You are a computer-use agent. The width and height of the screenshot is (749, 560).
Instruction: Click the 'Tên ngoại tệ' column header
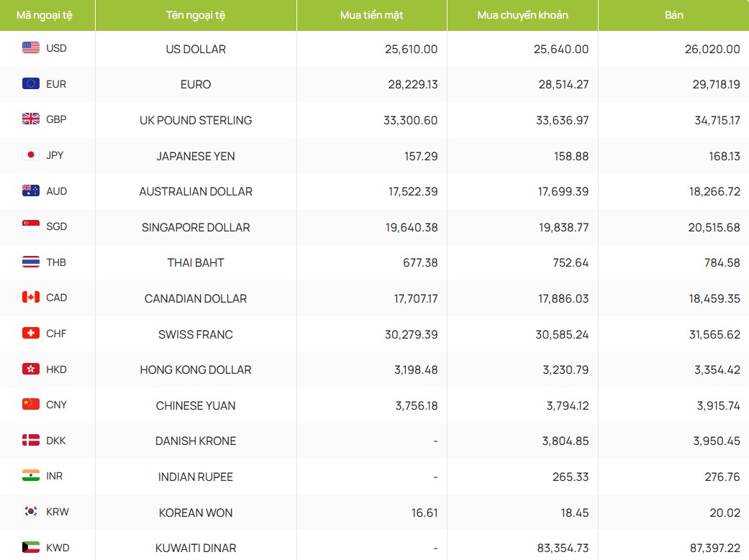196,15
